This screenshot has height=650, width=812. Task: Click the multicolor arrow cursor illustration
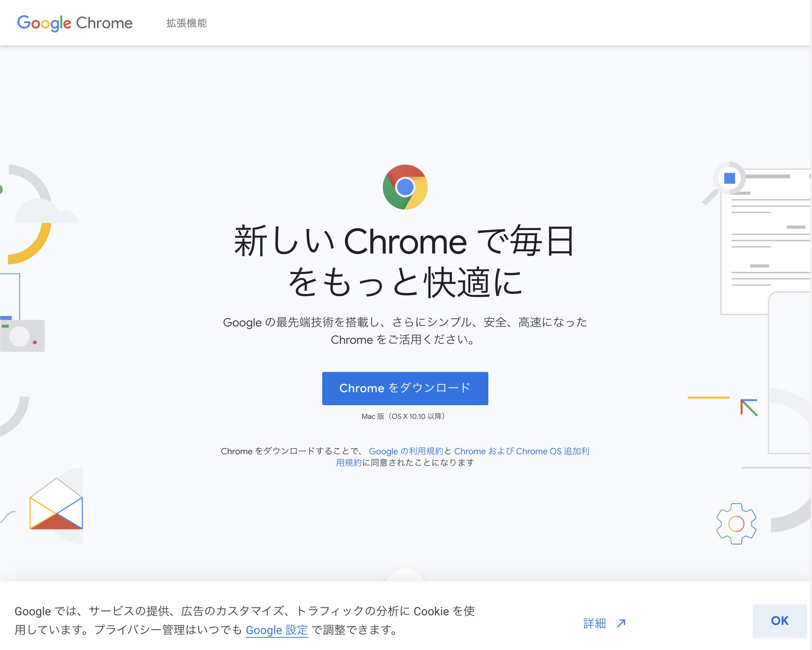(748, 407)
